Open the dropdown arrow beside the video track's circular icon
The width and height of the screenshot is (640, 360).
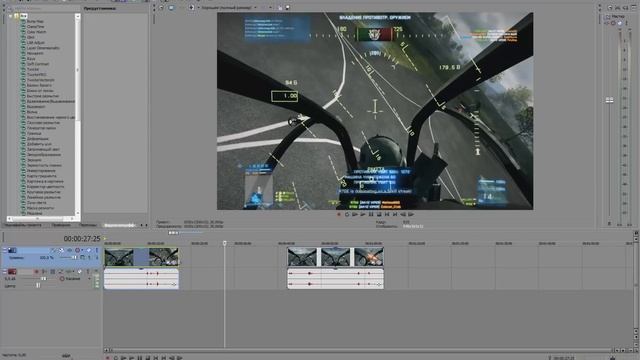click(82, 250)
